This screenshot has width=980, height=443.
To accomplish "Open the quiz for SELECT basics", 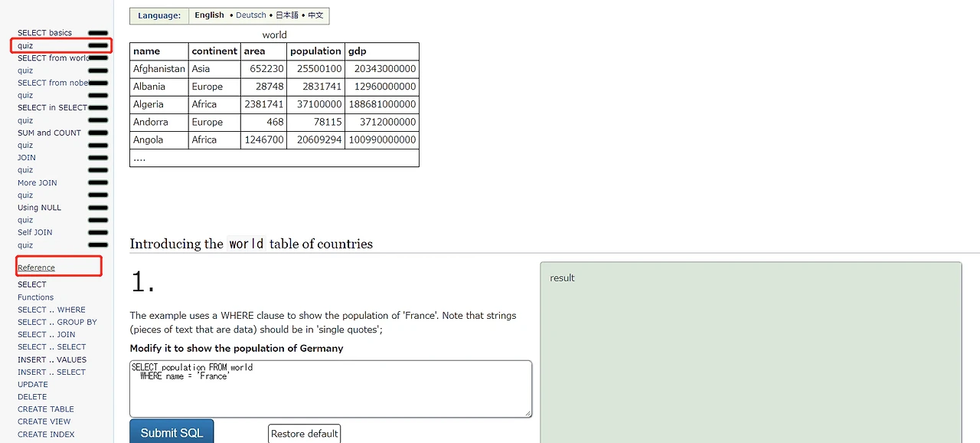I will 25,45.
